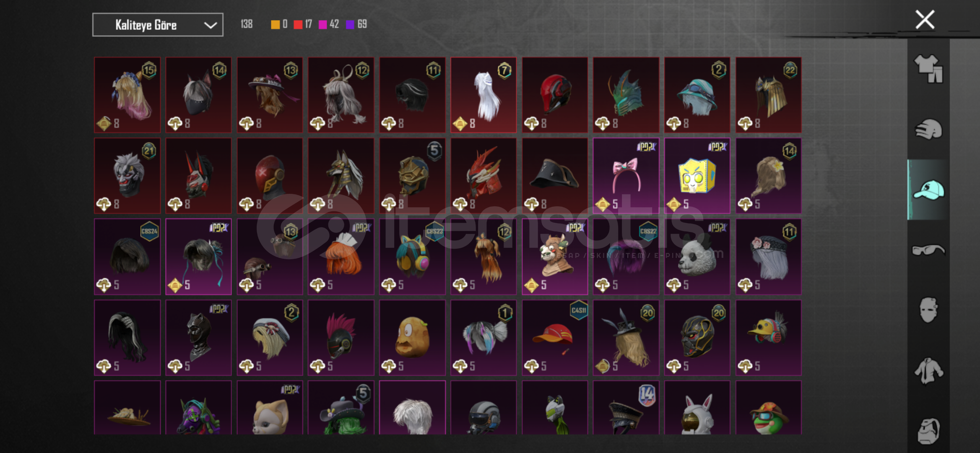Open the glasses category in sidebar
Viewport: 980px width, 453px height.
[x=928, y=250]
